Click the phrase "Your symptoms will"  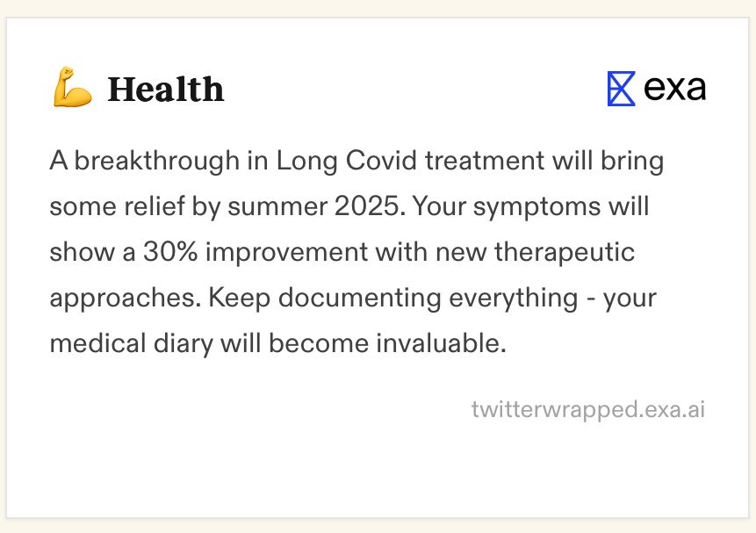[x=530, y=206]
